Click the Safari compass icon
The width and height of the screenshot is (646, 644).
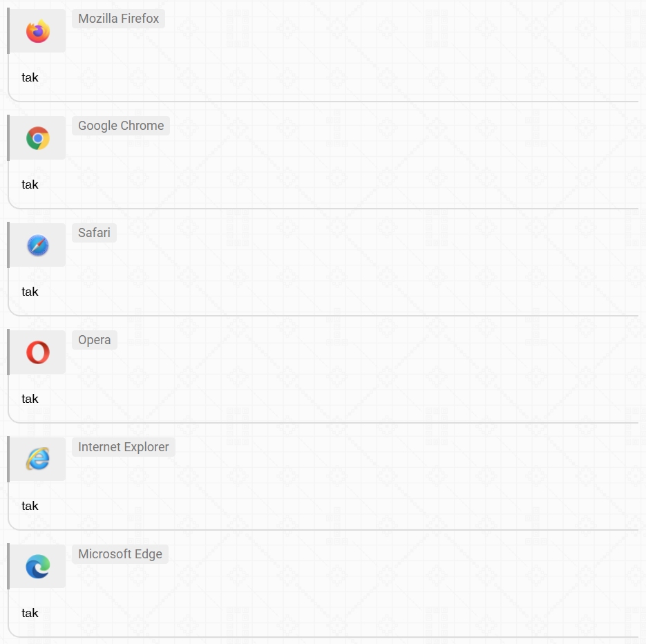pyautogui.click(x=38, y=245)
